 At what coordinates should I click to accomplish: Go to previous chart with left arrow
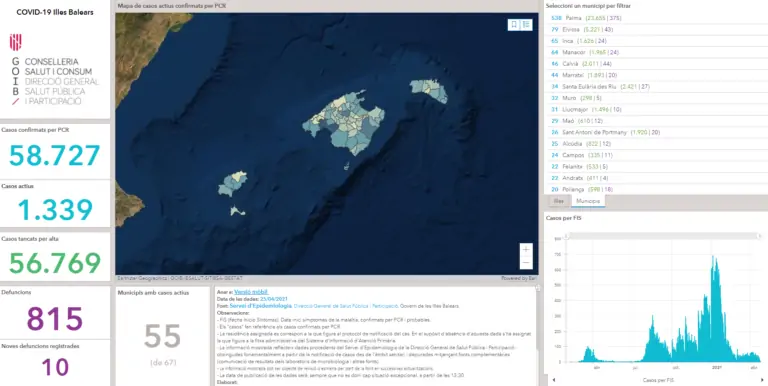pyautogui.click(x=553, y=380)
